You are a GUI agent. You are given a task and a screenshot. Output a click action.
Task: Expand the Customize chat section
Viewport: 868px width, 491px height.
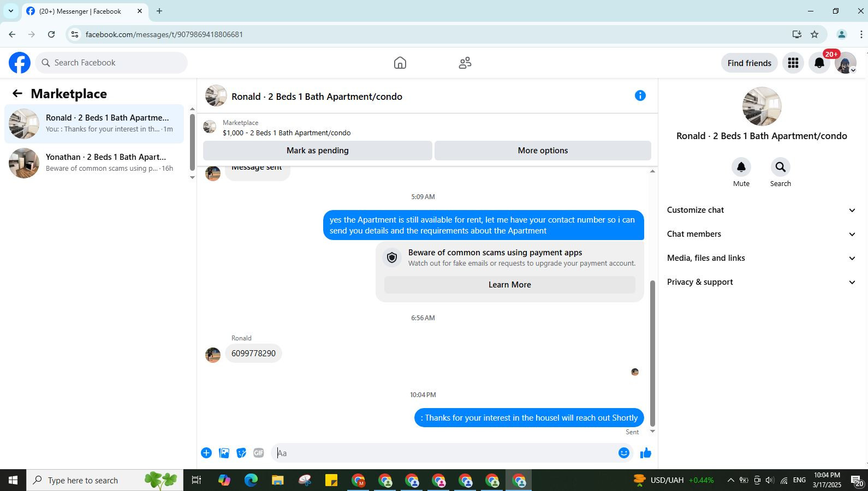pyautogui.click(x=762, y=210)
